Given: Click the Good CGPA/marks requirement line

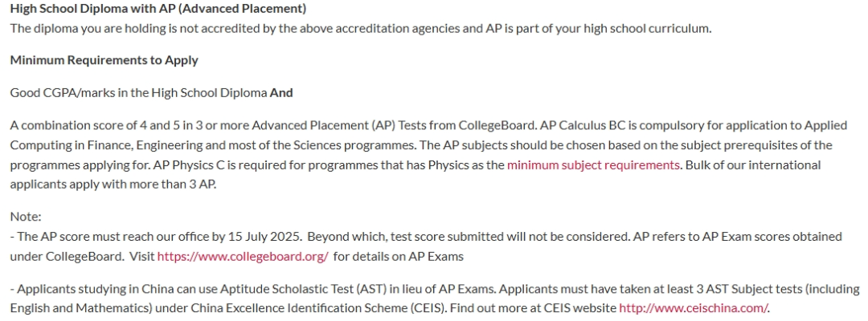Looking at the screenshot, I should [x=151, y=93].
